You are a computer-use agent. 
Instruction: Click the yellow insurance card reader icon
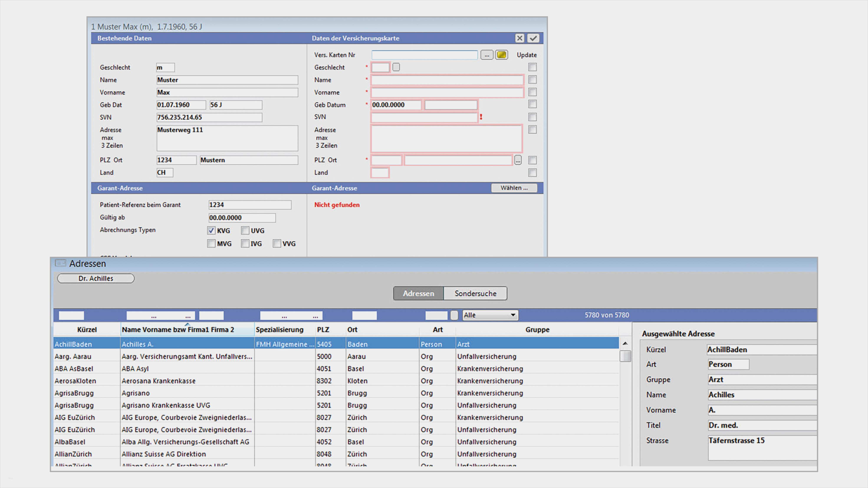(x=501, y=55)
